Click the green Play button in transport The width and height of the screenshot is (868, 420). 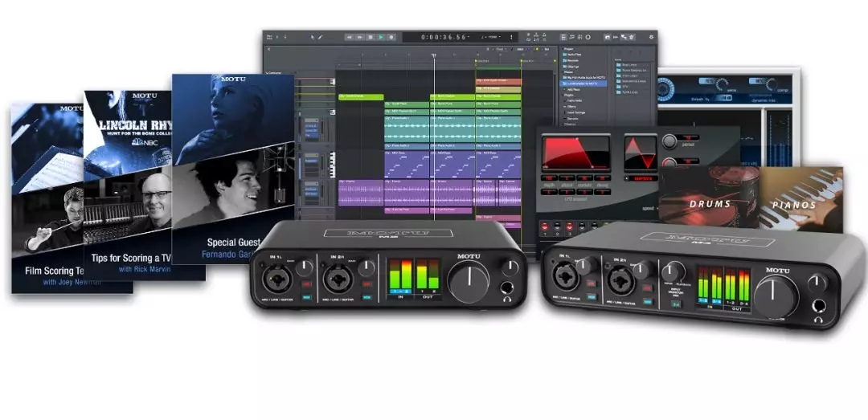tap(381, 37)
